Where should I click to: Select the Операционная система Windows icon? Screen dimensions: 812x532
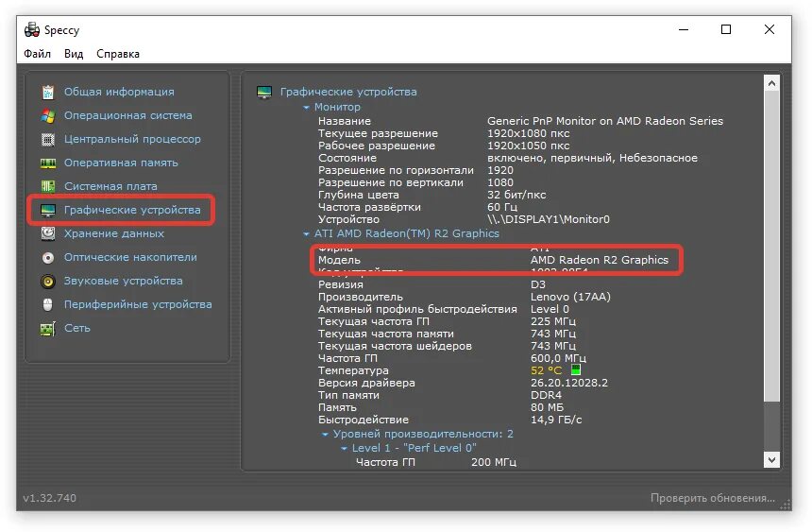click(x=48, y=115)
